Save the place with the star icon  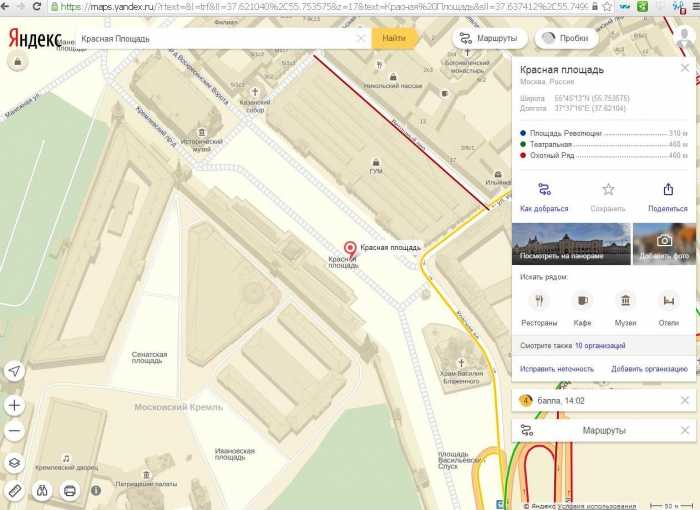tap(608, 189)
